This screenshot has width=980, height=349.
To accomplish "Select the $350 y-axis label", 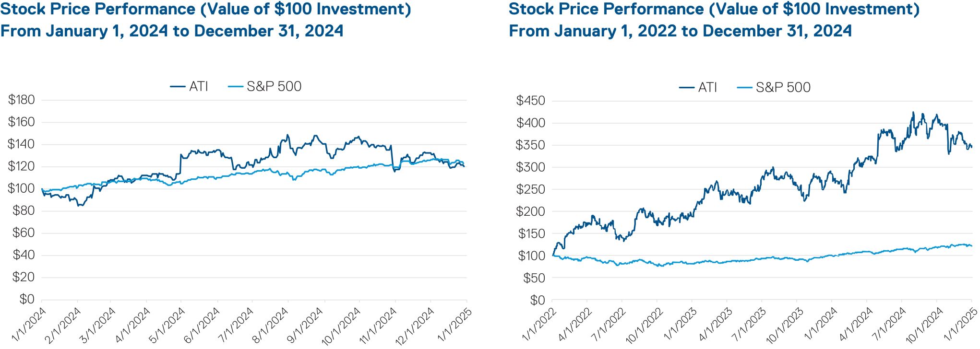I will point(530,145).
